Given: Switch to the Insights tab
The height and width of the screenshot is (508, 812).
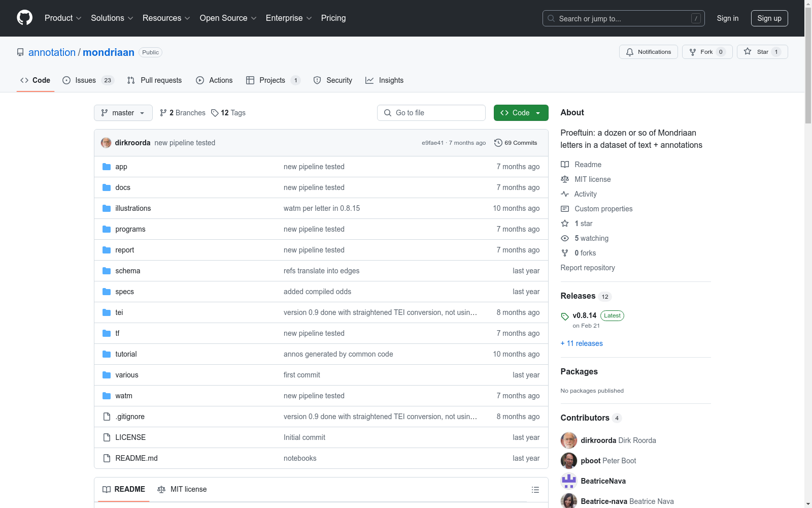Looking at the screenshot, I should [x=384, y=80].
